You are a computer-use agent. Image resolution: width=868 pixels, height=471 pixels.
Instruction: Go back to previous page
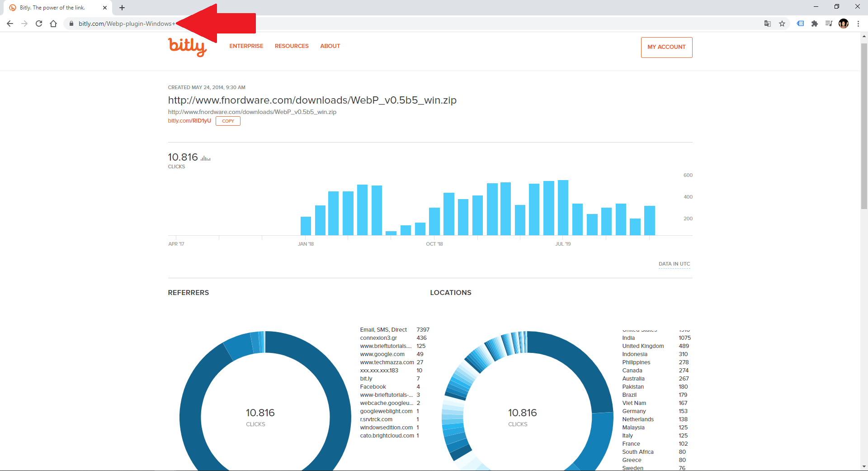(10, 24)
